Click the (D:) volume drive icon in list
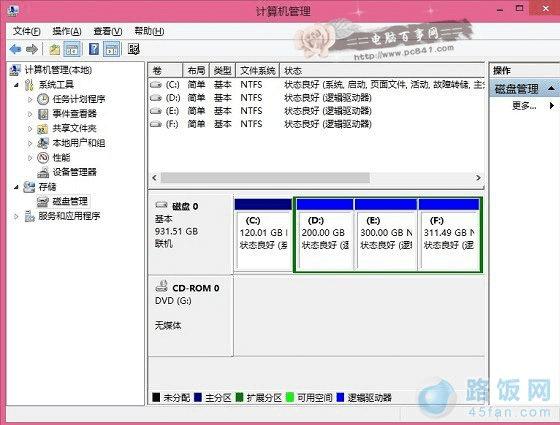 pos(156,98)
